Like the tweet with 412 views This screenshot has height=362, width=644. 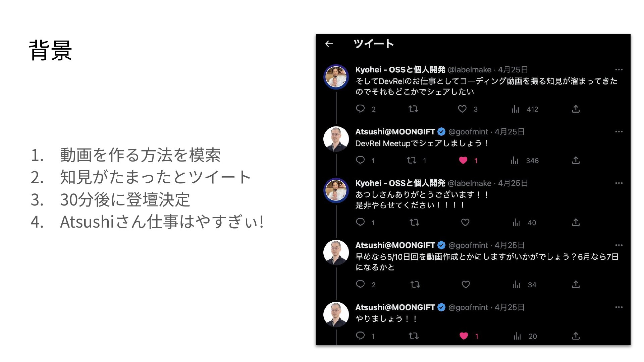pyautogui.click(x=462, y=109)
